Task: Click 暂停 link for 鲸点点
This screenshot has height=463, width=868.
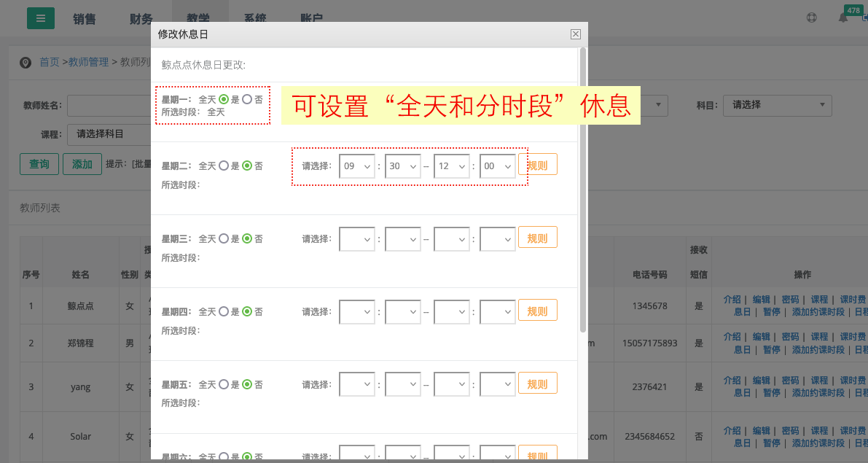Action: [772, 312]
